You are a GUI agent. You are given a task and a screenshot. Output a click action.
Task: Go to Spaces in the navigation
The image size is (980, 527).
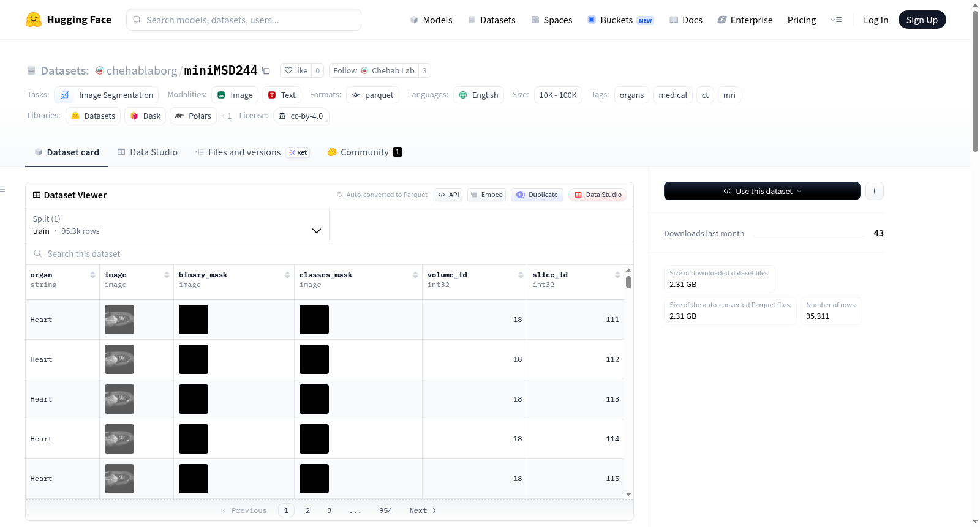click(551, 20)
